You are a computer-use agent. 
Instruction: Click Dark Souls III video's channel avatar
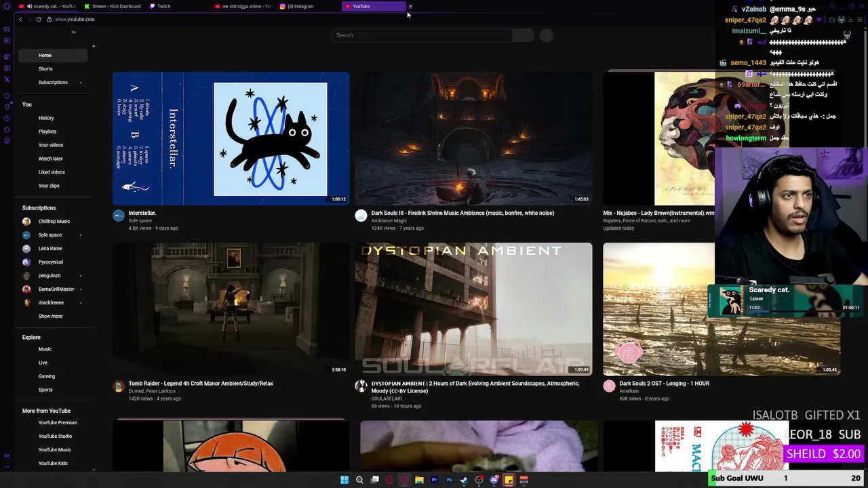point(361,216)
